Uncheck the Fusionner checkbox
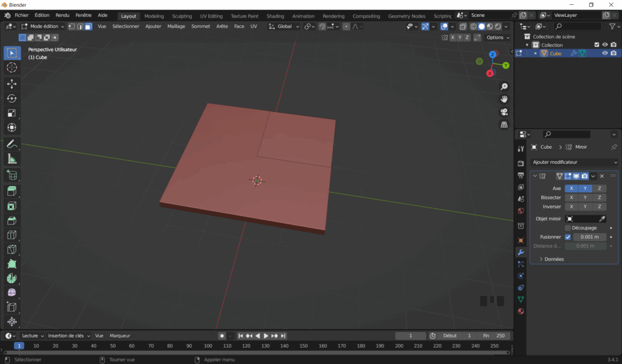This screenshot has height=364, width=622. (568, 237)
